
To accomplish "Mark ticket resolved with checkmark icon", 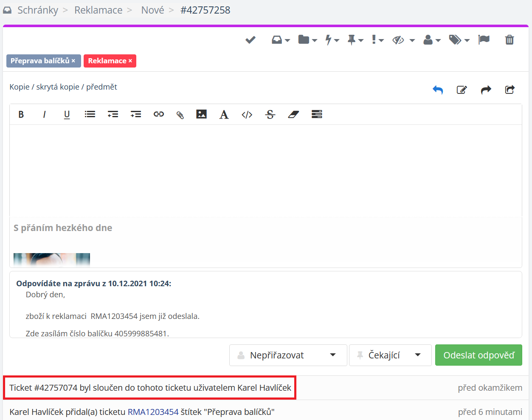I will 251,40.
